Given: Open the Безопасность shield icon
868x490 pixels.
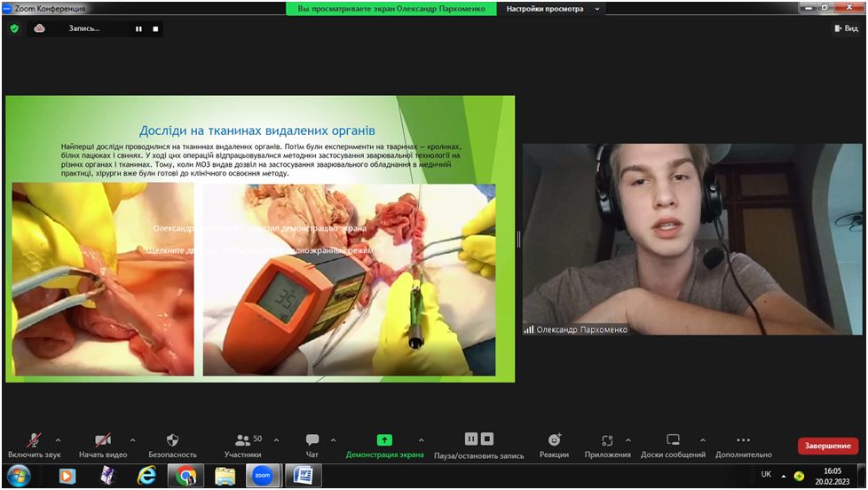Looking at the screenshot, I should point(173,440).
